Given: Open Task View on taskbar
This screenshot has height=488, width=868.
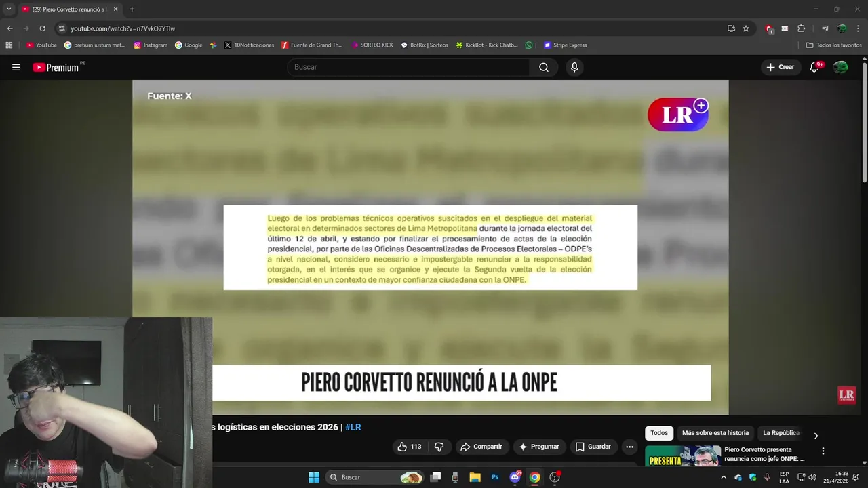Looking at the screenshot, I should (436, 477).
